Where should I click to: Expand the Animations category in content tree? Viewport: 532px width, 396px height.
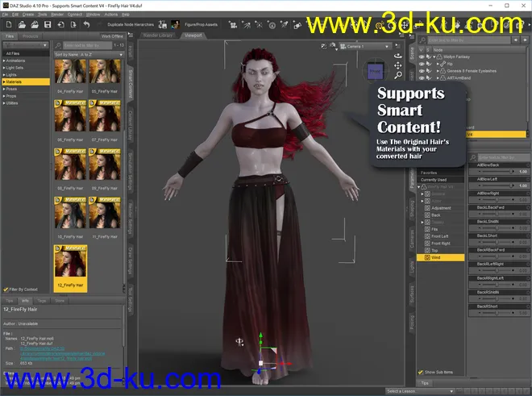(4, 60)
